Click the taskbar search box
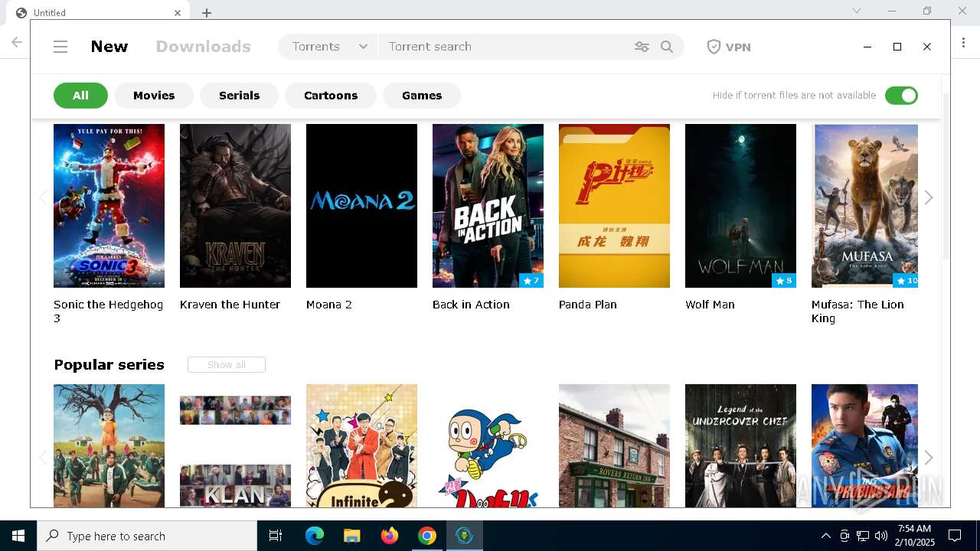Viewport: 980px width, 551px height. 147,536
